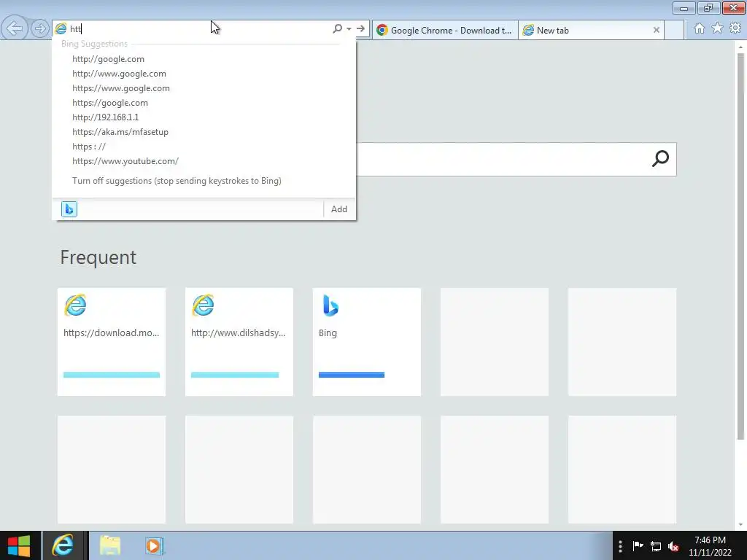This screenshot has height=560, width=747.
Task: Go back using the Back arrow button
Action: tap(15, 28)
